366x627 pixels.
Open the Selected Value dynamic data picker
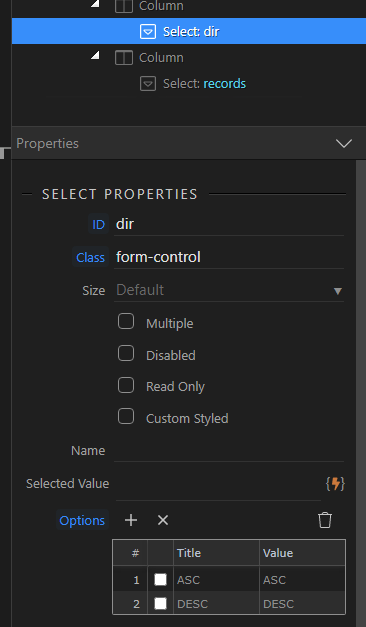pos(335,484)
